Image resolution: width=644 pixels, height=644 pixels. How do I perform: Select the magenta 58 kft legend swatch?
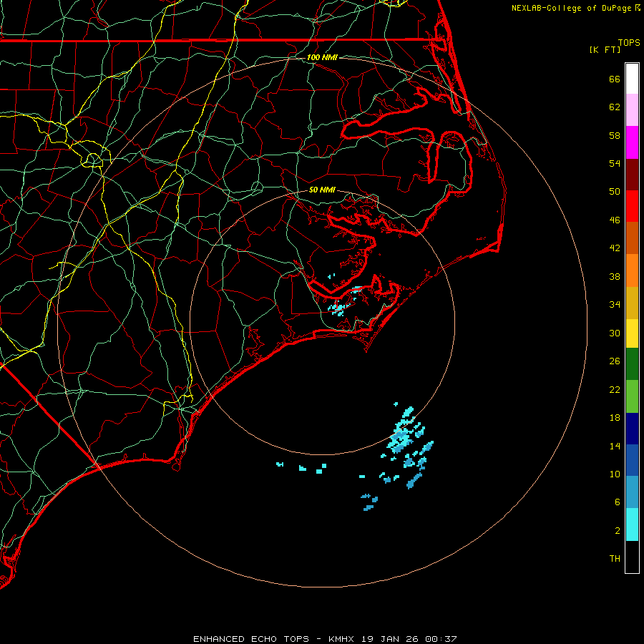click(x=632, y=142)
